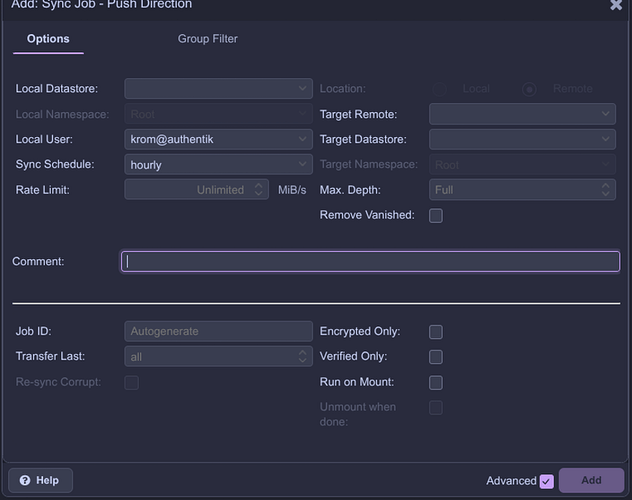Close the Add Sync Job dialog
This screenshot has width=632, height=500.
point(616,5)
